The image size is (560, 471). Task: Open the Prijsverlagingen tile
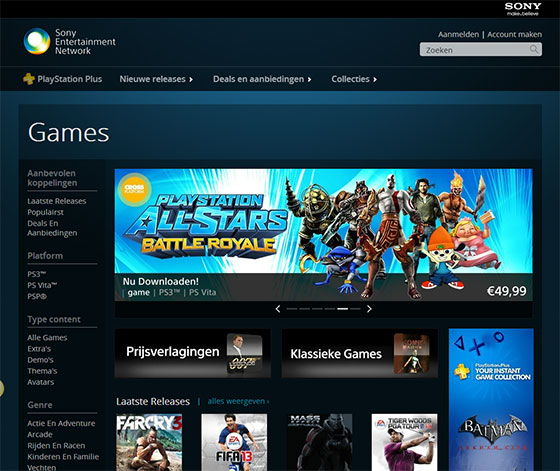192,353
